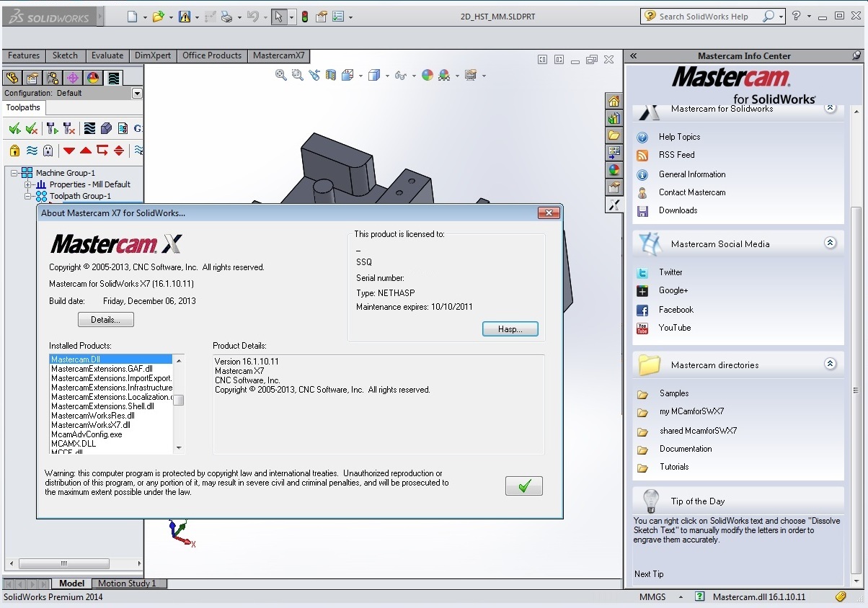Confirm dialog with green checkmark button

pyautogui.click(x=524, y=486)
